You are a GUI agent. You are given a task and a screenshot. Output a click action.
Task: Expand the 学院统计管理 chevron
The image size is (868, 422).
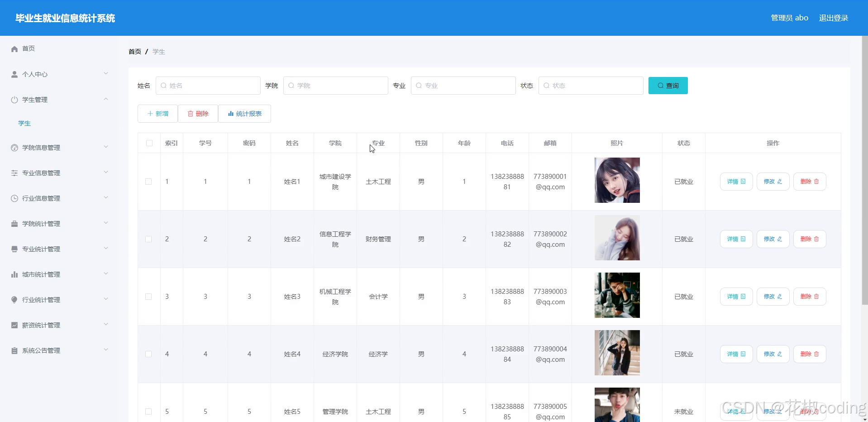[106, 223]
